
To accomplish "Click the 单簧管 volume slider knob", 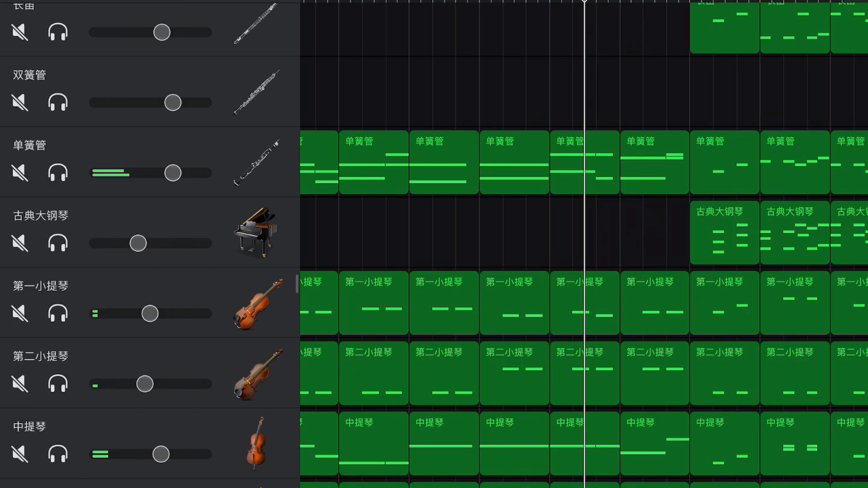I will tap(173, 173).
